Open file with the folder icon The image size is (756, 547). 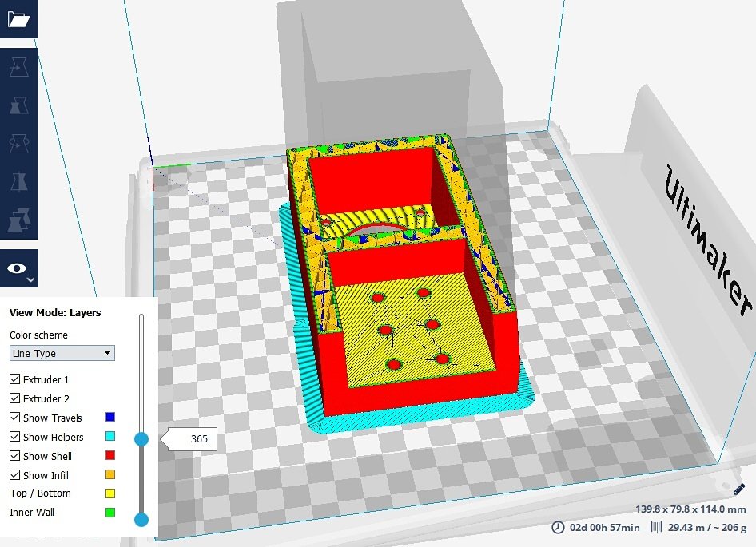coord(19,19)
